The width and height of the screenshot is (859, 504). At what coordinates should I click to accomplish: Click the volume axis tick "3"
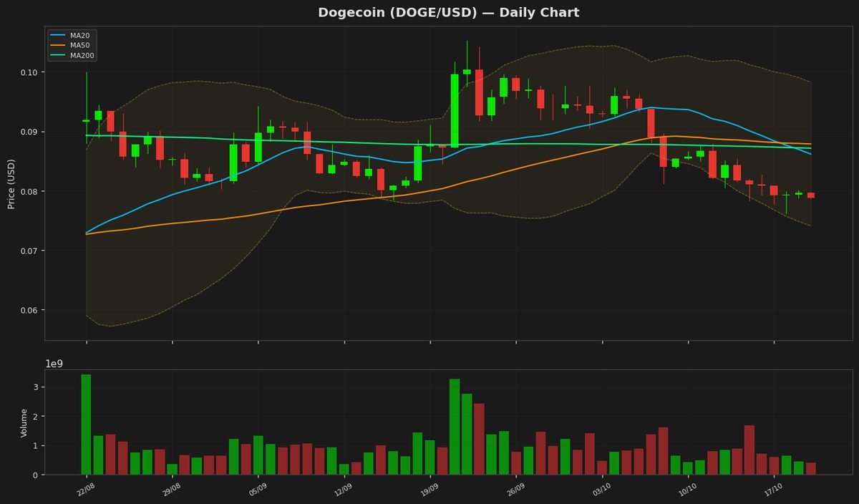tap(36, 387)
